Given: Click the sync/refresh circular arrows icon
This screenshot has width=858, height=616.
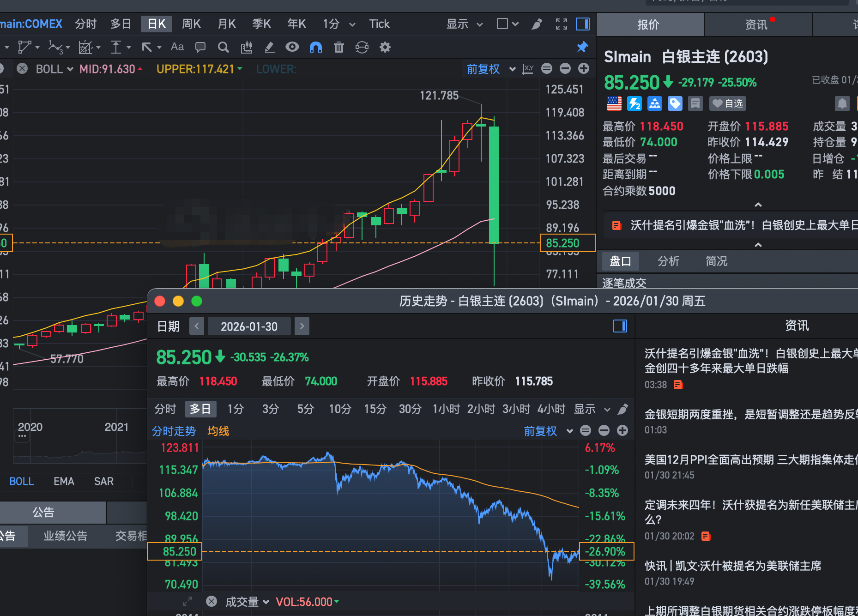Looking at the screenshot, I should click(x=362, y=47).
